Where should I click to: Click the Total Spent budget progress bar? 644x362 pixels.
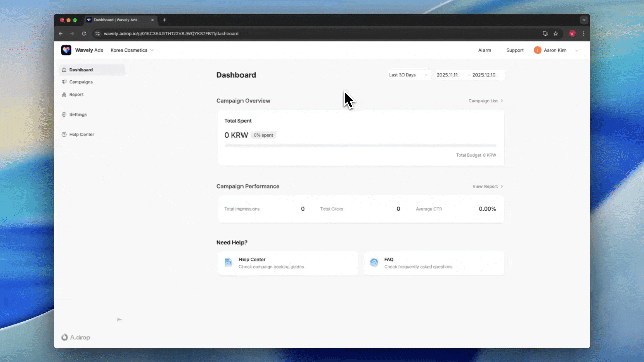[x=360, y=146]
